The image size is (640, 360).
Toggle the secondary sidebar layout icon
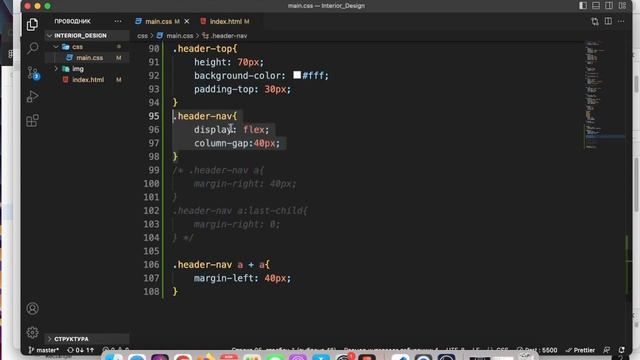click(609, 6)
